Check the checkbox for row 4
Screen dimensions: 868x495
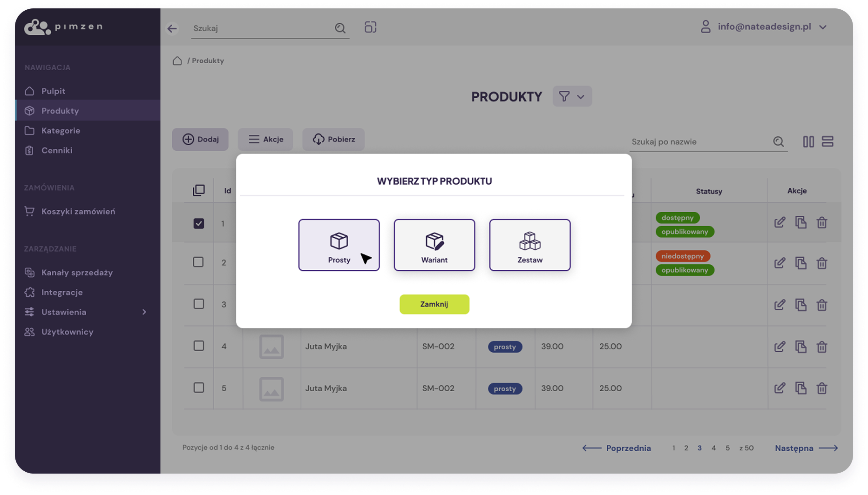point(199,346)
